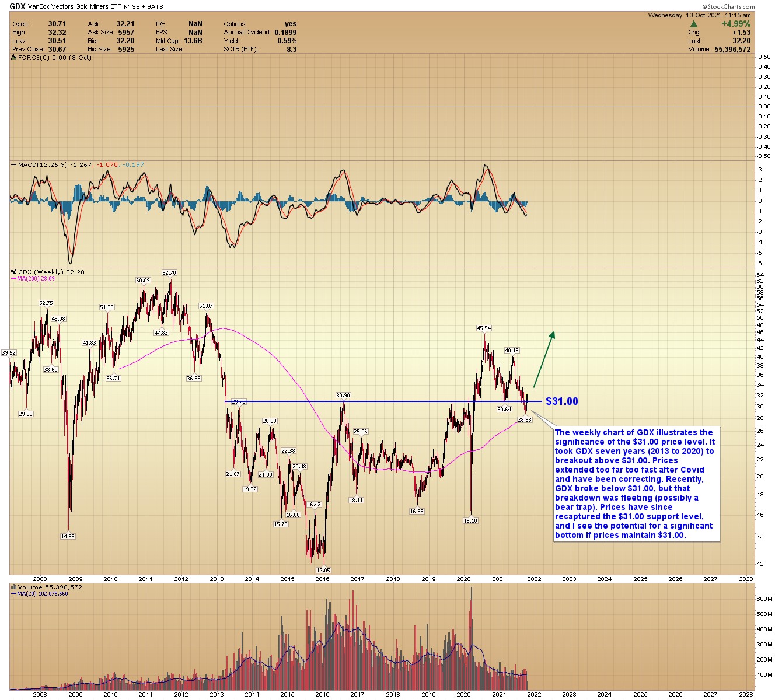Click the 15.75 low label

[281, 524]
